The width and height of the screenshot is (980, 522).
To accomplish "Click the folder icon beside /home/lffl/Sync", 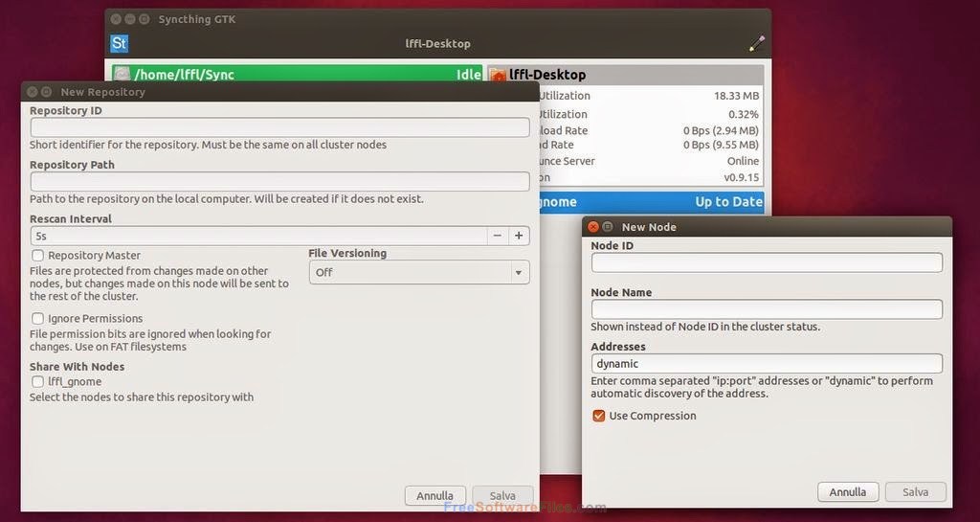I will point(122,74).
